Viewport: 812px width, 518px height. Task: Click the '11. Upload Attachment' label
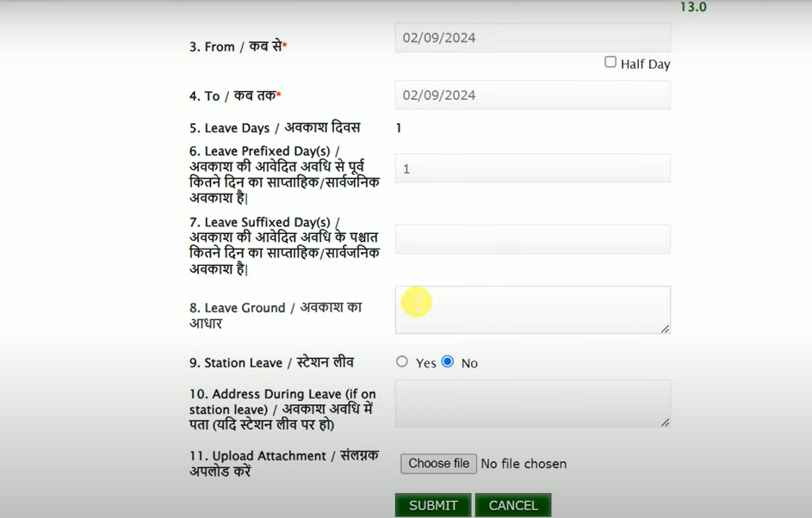(284, 463)
